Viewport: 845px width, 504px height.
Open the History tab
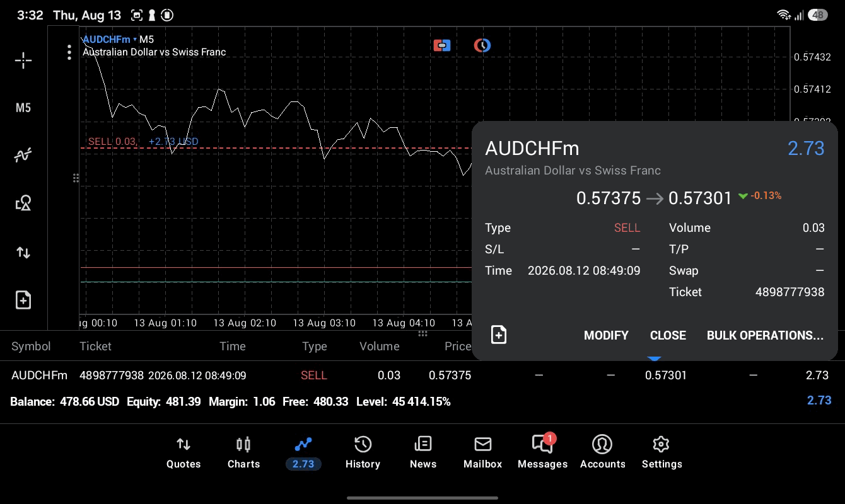coord(363,453)
